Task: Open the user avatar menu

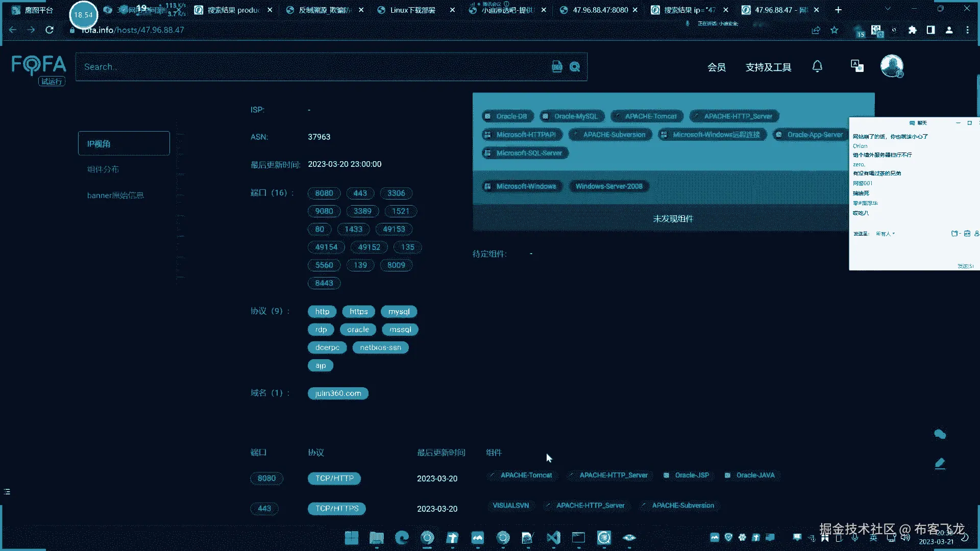Action: (x=891, y=66)
